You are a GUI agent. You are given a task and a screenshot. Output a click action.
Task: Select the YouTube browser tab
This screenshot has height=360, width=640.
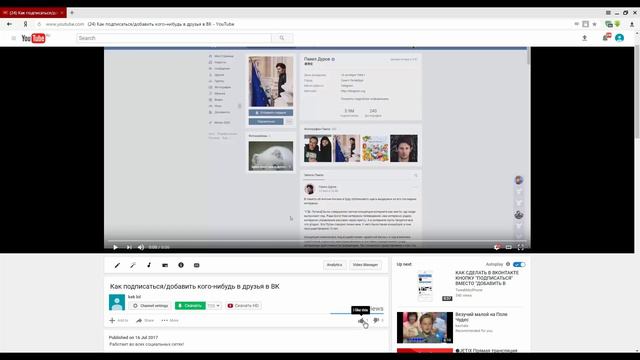(33, 13)
